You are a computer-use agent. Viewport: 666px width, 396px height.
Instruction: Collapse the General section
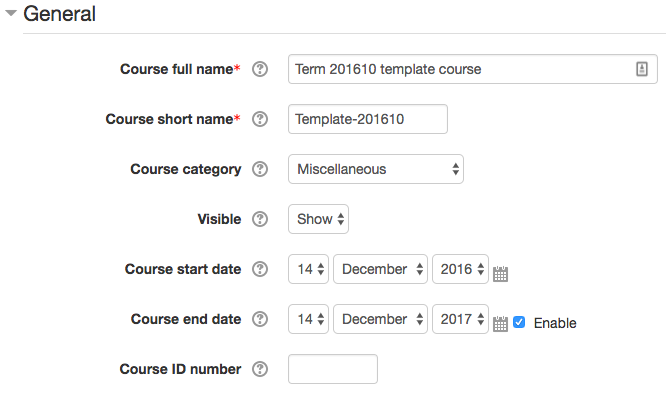coord(11,13)
